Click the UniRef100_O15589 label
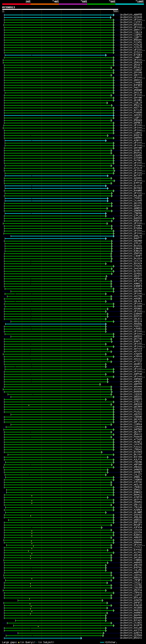 pyautogui.click(x=131, y=636)
